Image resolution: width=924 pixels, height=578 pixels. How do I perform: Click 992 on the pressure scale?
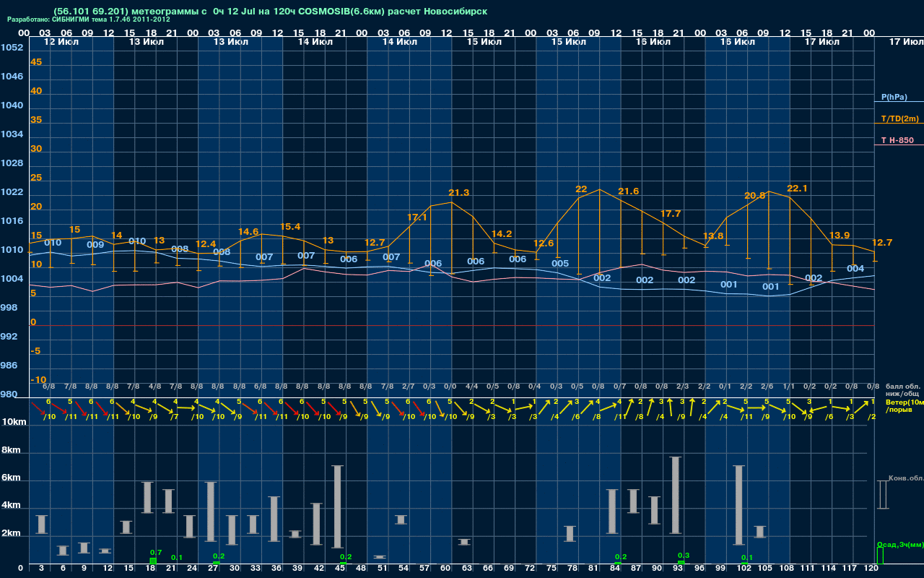click(x=9, y=337)
